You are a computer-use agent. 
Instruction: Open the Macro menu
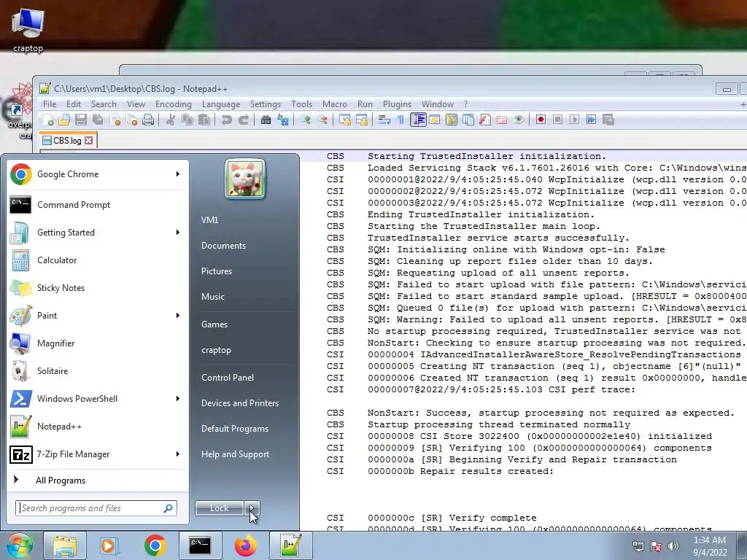[334, 104]
